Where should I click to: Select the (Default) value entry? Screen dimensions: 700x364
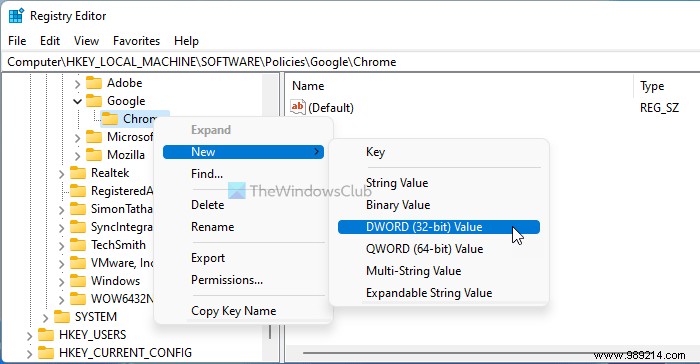[x=331, y=108]
